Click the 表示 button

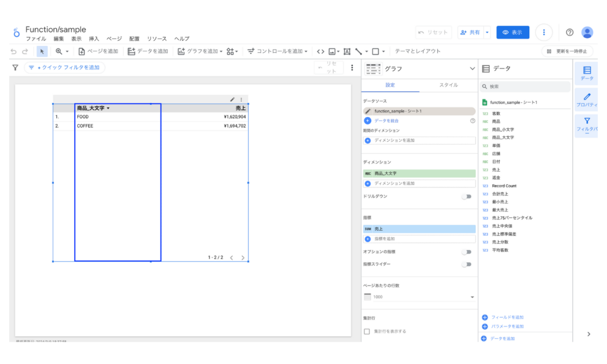point(513,32)
